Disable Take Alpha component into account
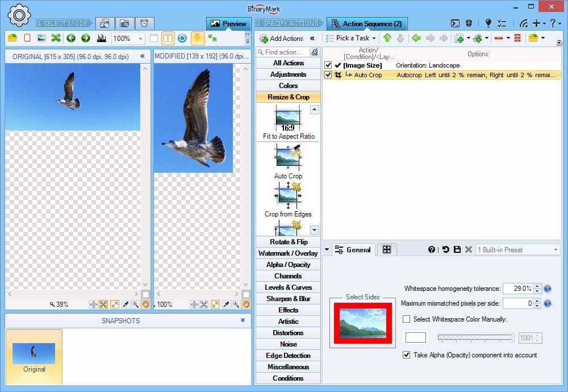 click(x=407, y=355)
